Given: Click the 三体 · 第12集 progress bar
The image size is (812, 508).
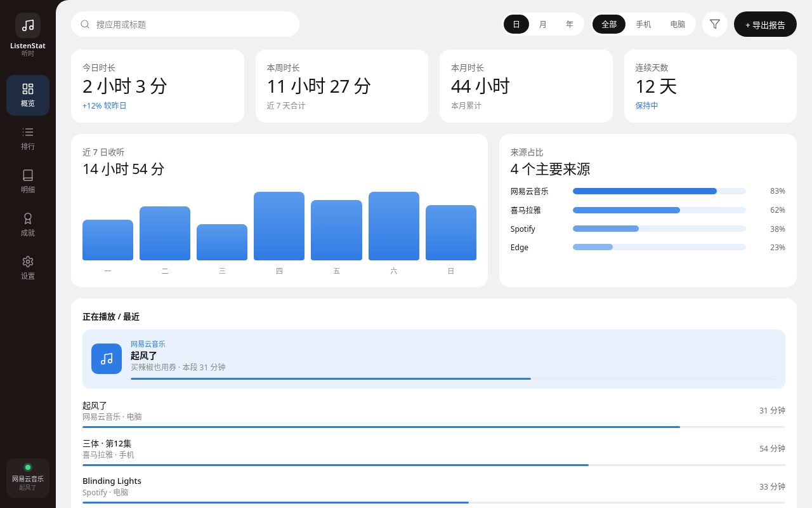Looking at the screenshot, I should click(434, 465).
